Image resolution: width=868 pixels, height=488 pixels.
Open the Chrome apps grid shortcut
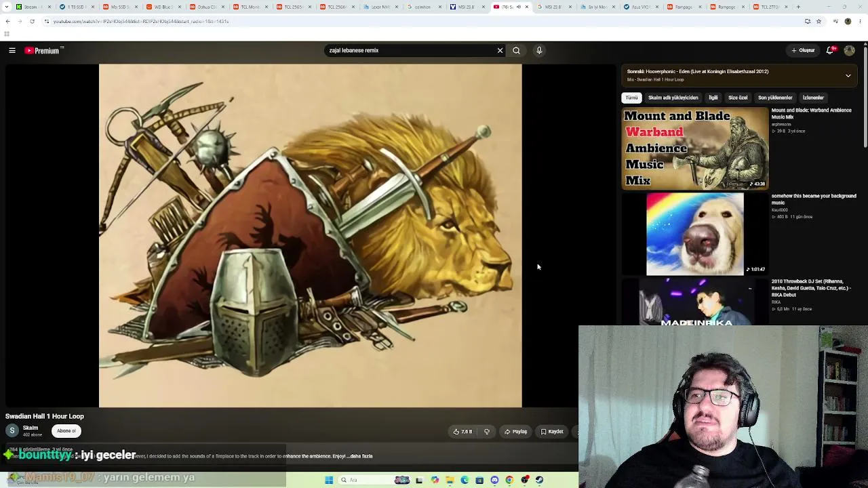pos(7,34)
